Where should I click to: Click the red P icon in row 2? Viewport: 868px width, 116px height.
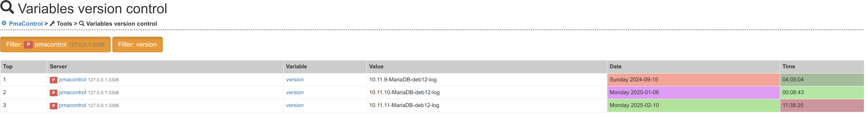click(x=53, y=93)
